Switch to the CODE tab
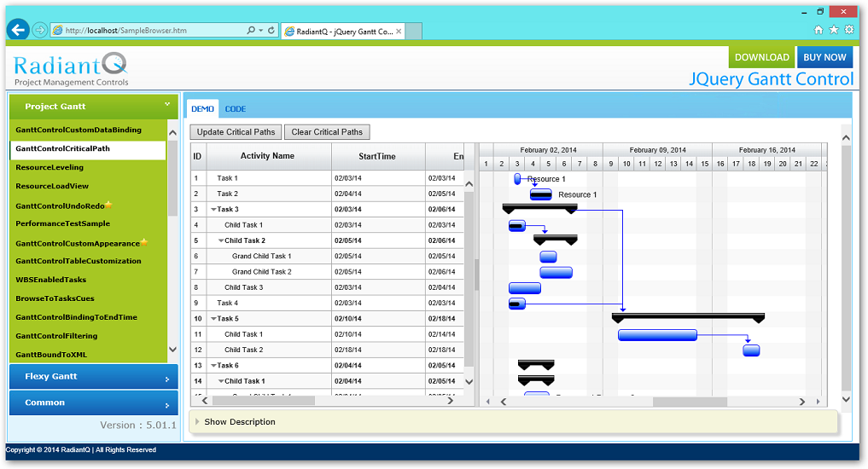The image size is (868, 469). click(236, 109)
